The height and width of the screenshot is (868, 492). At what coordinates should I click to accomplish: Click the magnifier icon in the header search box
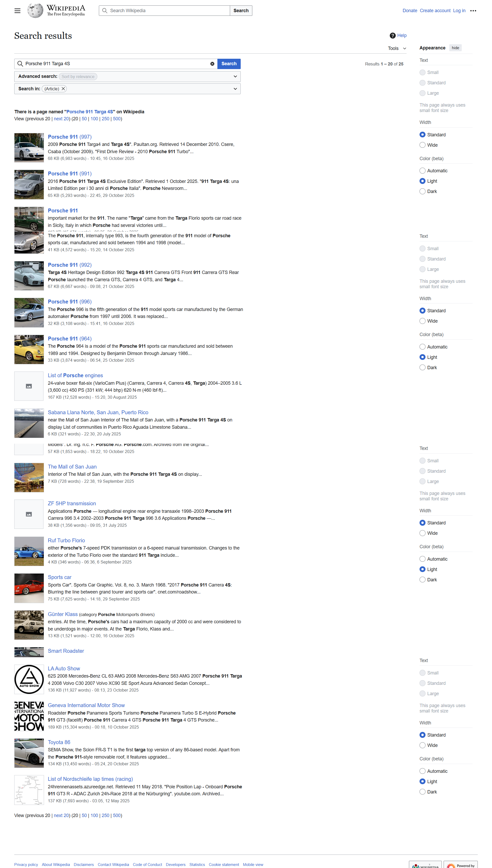coord(105,11)
